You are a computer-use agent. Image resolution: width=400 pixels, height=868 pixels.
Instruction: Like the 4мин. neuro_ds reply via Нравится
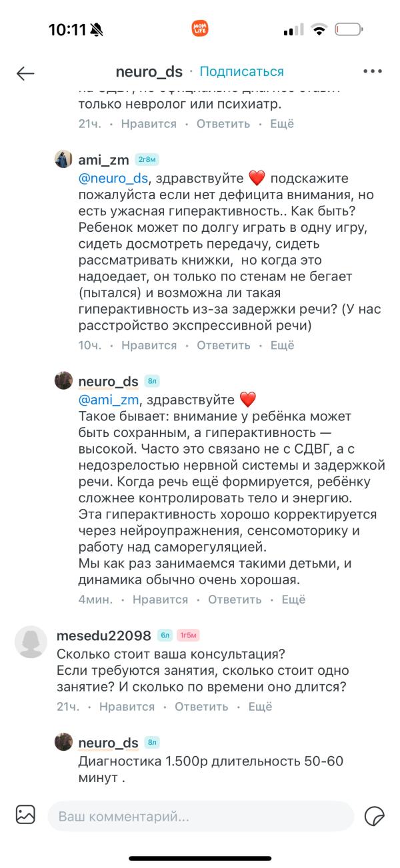tap(160, 600)
